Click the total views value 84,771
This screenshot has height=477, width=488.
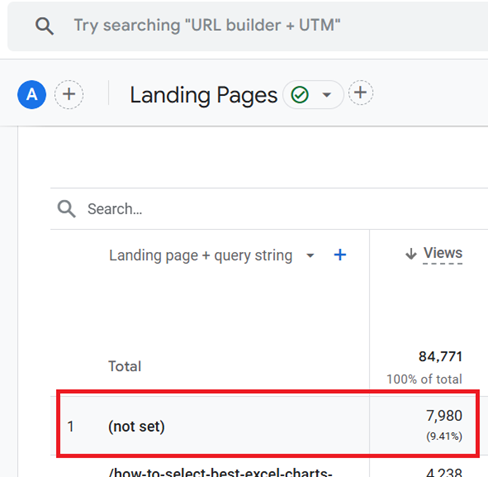tap(440, 357)
